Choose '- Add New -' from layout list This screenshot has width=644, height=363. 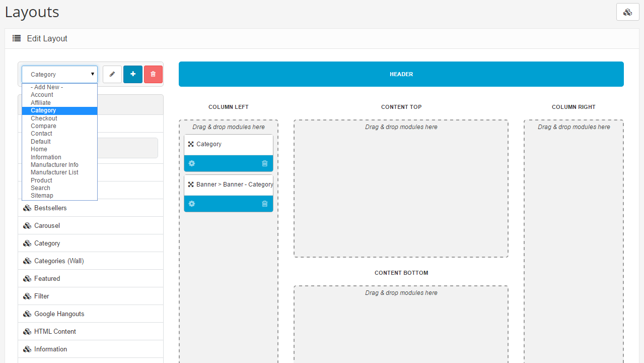pyautogui.click(x=59, y=87)
